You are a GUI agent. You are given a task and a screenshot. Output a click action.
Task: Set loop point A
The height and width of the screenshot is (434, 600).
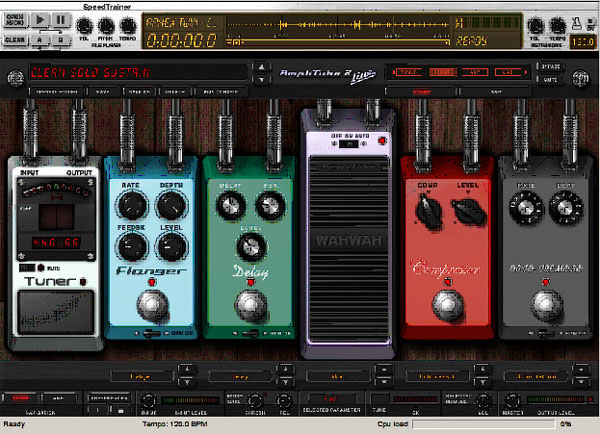click(x=40, y=40)
